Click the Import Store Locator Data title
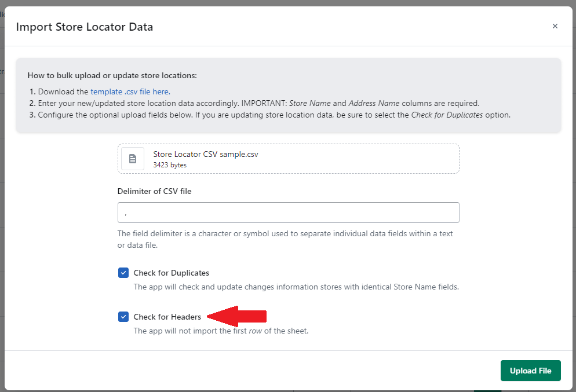The height and width of the screenshot is (392, 576). (x=85, y=27)
